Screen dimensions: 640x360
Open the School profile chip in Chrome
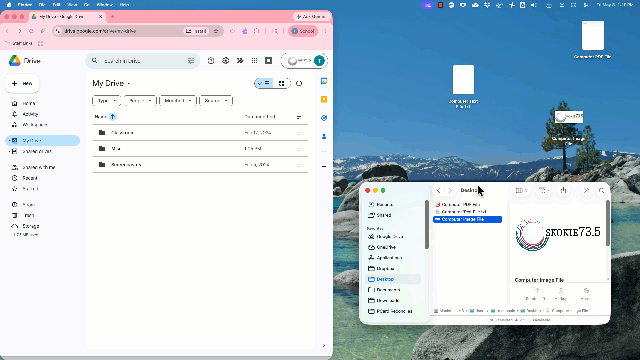pyautogui.click(x=303, y=31)
